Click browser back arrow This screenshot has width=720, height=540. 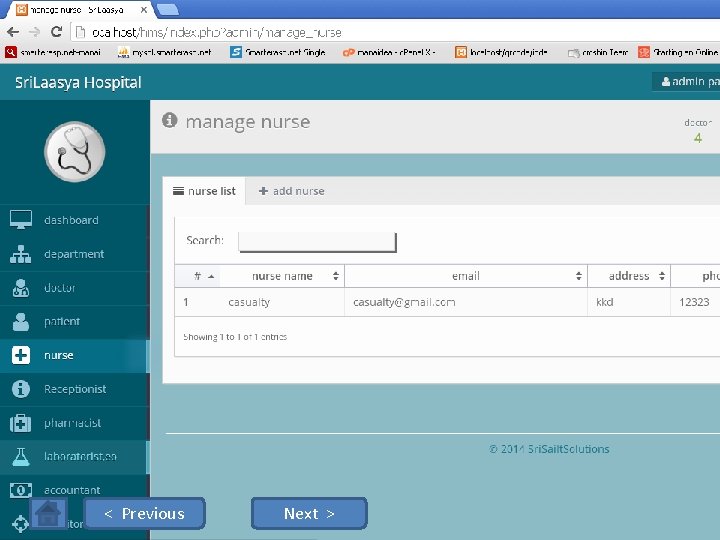(x=13, y=32)
